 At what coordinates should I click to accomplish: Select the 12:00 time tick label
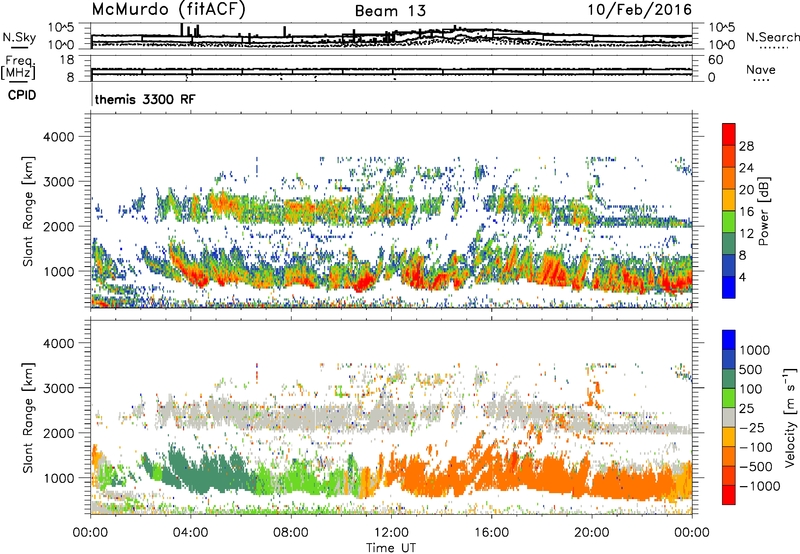(x=391, y=533)
